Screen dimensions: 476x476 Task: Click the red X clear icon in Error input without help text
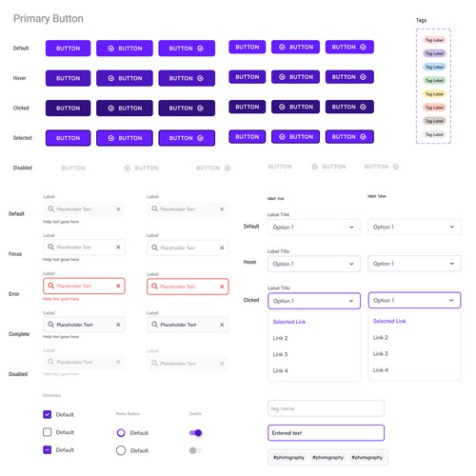pyautogui.click(x=222, y=287)
